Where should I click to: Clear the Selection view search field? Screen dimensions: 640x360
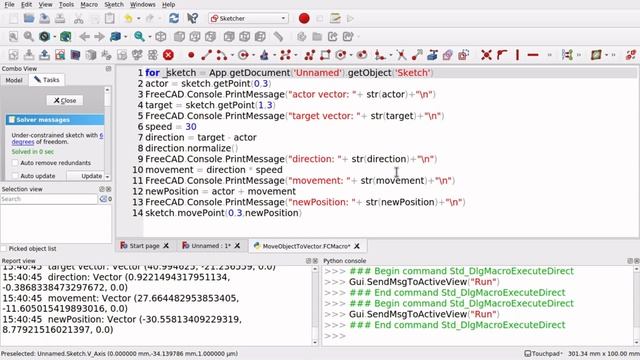(x=103, y=199)
